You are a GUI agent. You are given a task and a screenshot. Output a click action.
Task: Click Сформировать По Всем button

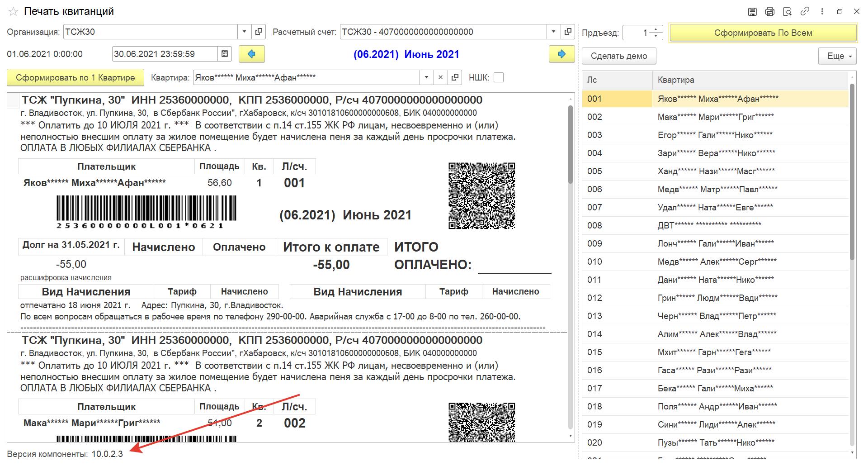click(763, 33)
